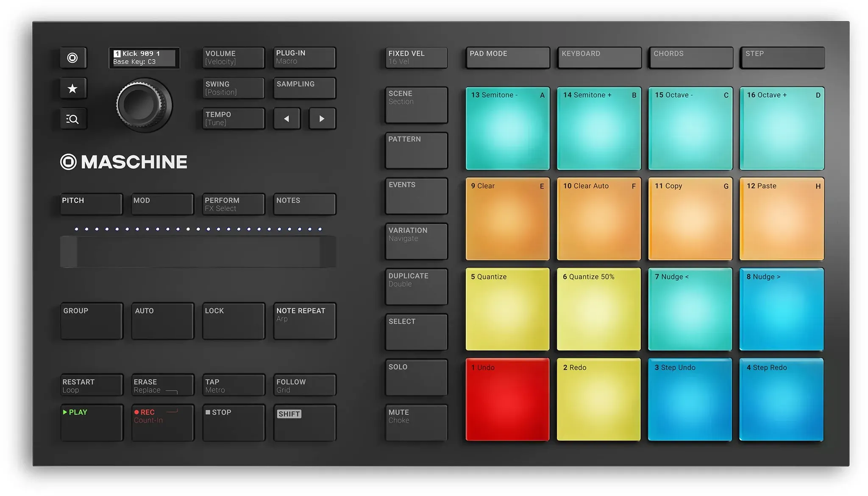
Task: Hit pad 11 Copy
Action: pos(690,219)
